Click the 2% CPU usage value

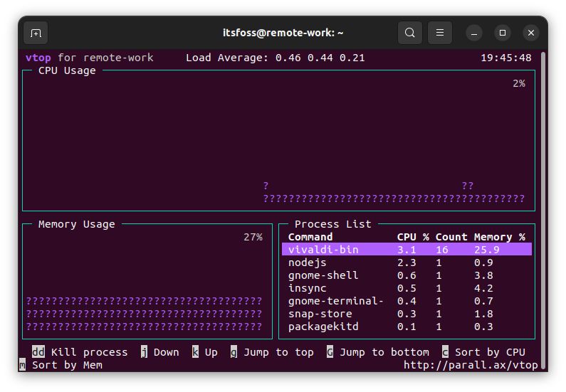coord(519,84)
